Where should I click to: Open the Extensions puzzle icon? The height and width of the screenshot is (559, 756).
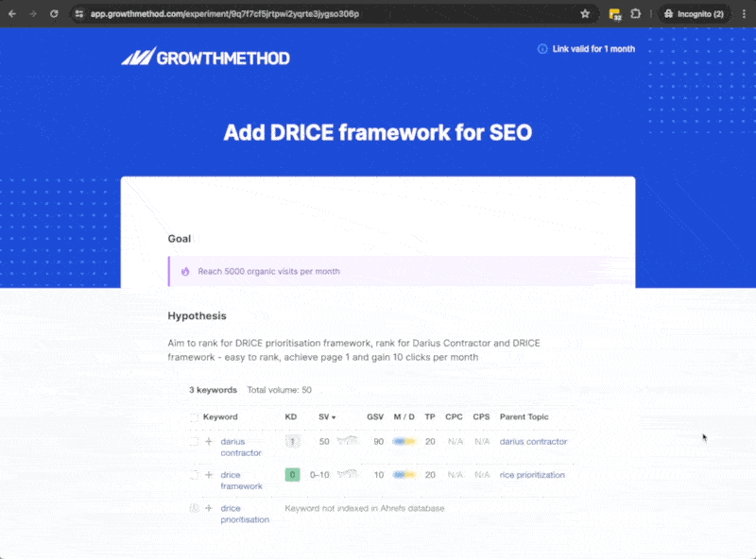(x=635, y=14)
